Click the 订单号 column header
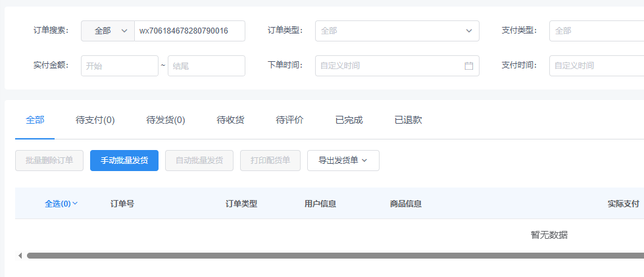 (122, 203)
